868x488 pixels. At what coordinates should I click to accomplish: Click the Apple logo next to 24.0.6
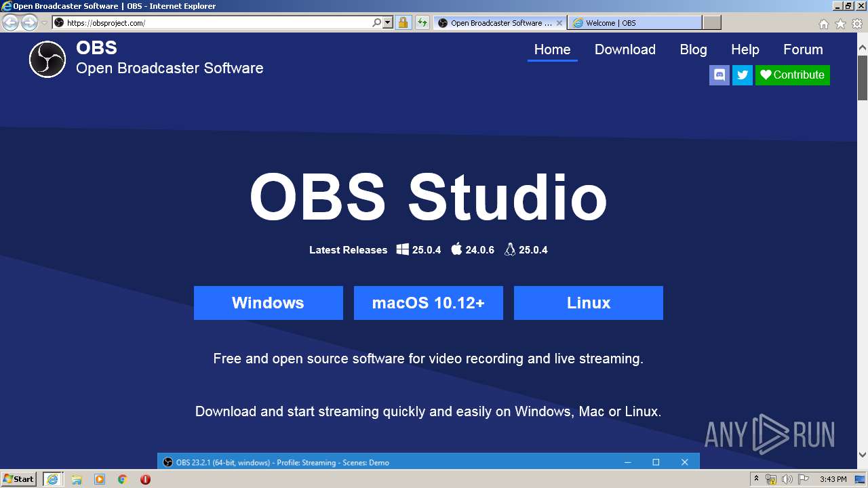click(456, 249)
